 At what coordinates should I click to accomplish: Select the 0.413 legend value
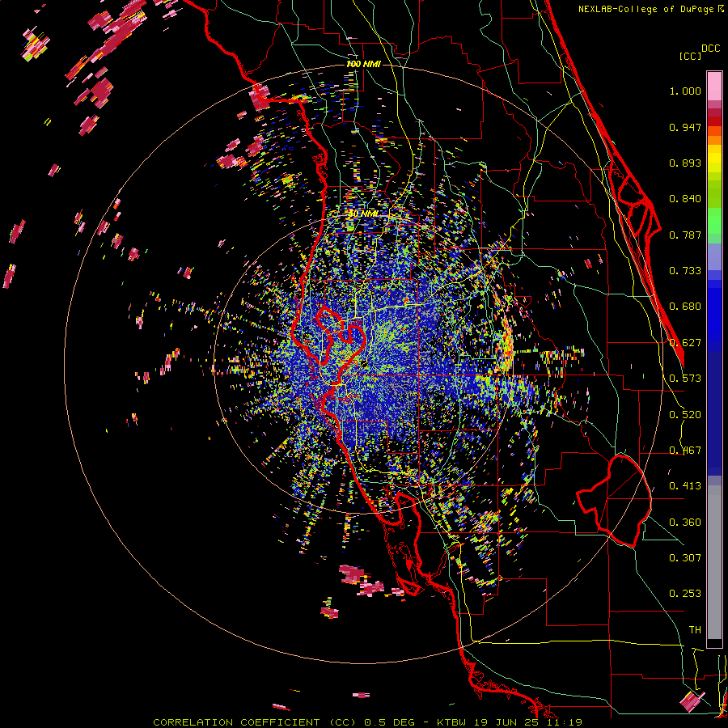pos(685,486)
